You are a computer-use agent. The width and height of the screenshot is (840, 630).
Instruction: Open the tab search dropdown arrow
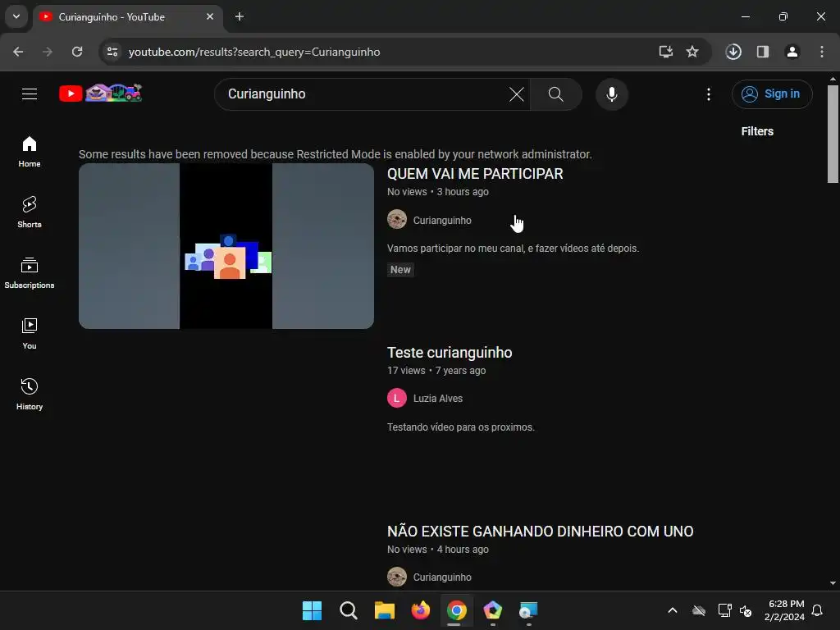(16, 16)
